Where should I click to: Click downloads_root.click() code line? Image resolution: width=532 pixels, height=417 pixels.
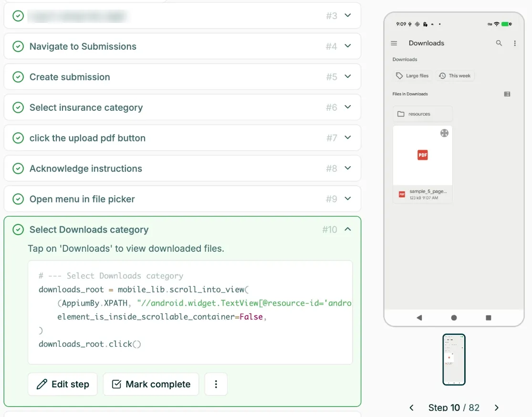(x=90, y=344)
